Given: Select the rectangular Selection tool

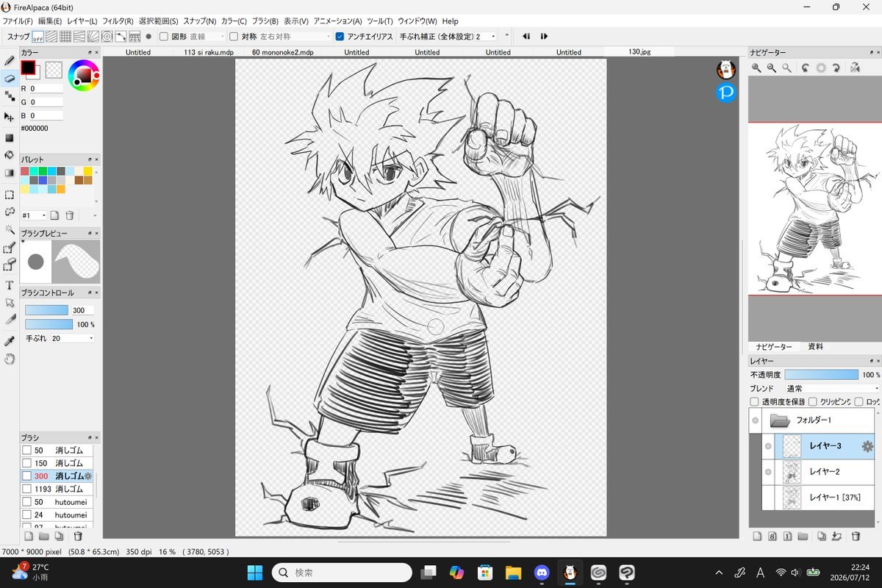Looking at the screenshot, I should click(x=10, y=195).
